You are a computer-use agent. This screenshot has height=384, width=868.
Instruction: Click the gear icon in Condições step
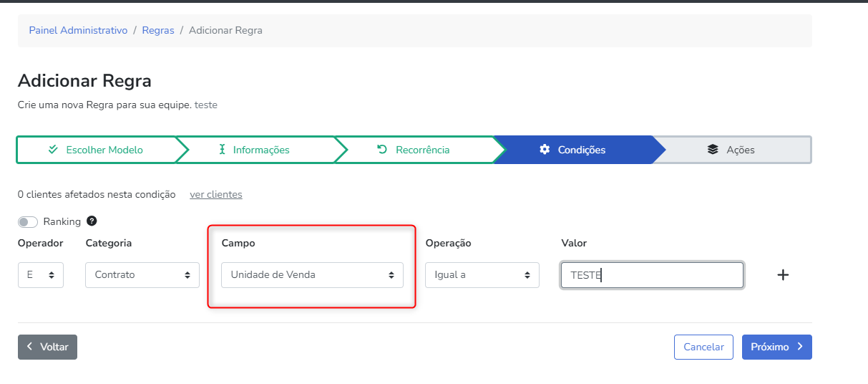[x=545, y=150]
